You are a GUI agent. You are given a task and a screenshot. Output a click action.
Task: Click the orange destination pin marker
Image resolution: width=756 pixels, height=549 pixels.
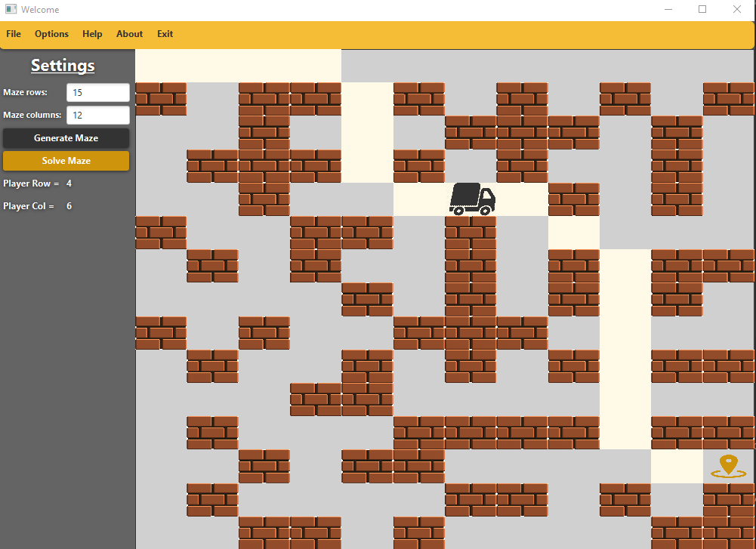pyautogui.click(x=729, y=466)
